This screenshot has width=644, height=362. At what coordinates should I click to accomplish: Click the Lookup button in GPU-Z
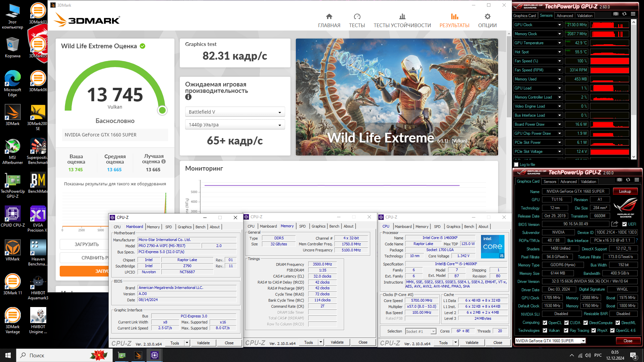click(x=625, y=191)
